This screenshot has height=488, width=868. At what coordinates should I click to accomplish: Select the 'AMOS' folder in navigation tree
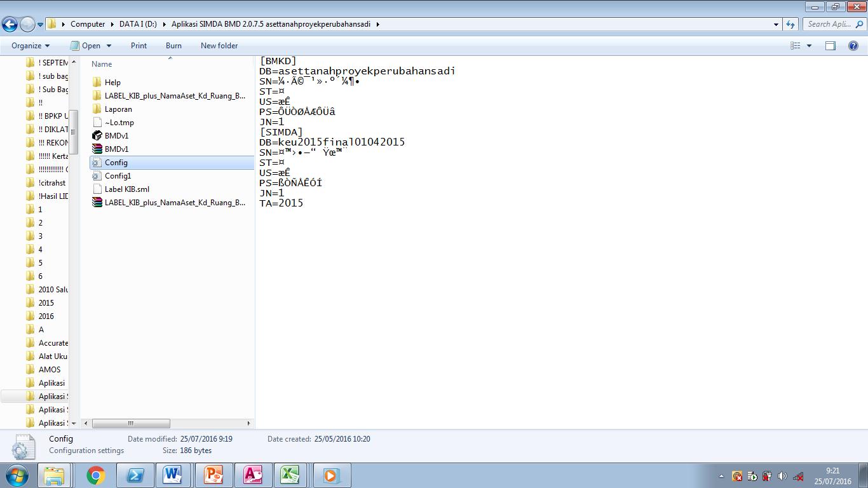point(43,370)
